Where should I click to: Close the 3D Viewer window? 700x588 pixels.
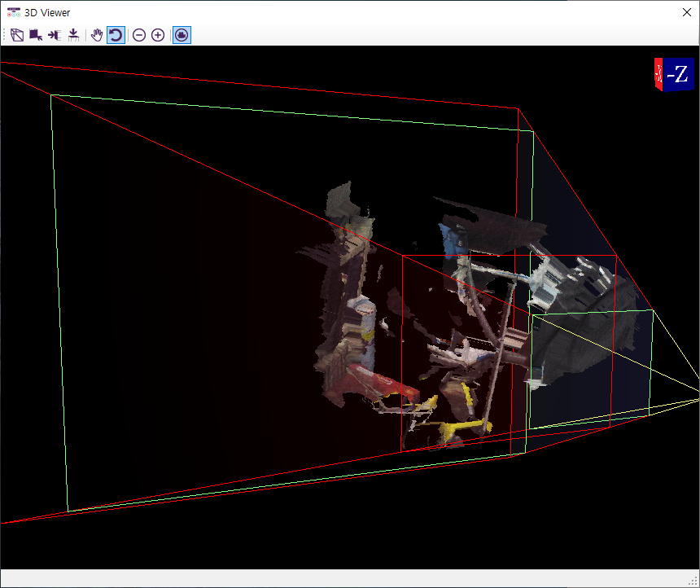tap(687, 12)
